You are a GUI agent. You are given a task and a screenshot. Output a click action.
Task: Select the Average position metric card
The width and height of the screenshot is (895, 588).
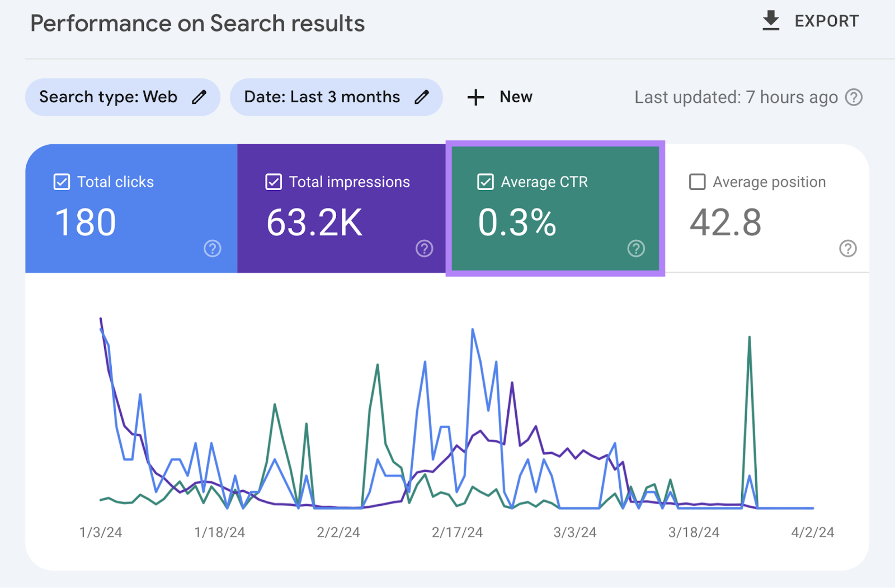point(766,208)
